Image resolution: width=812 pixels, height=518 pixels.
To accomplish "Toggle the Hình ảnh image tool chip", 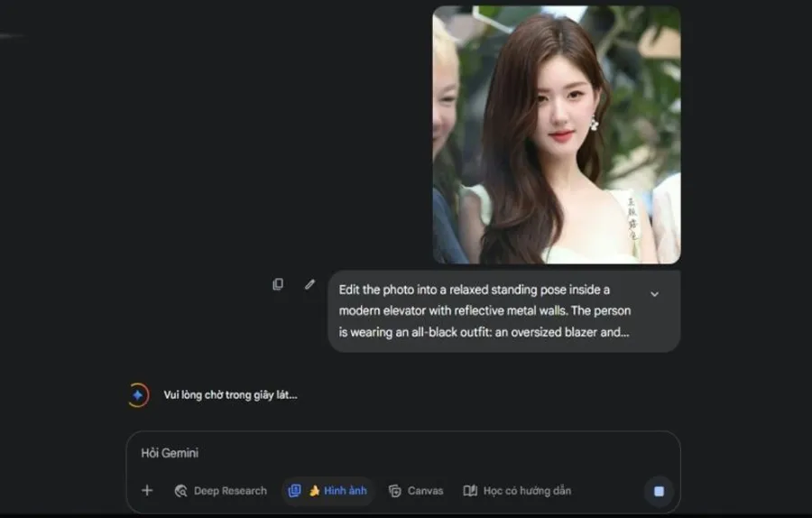I will tap(328, 491).
